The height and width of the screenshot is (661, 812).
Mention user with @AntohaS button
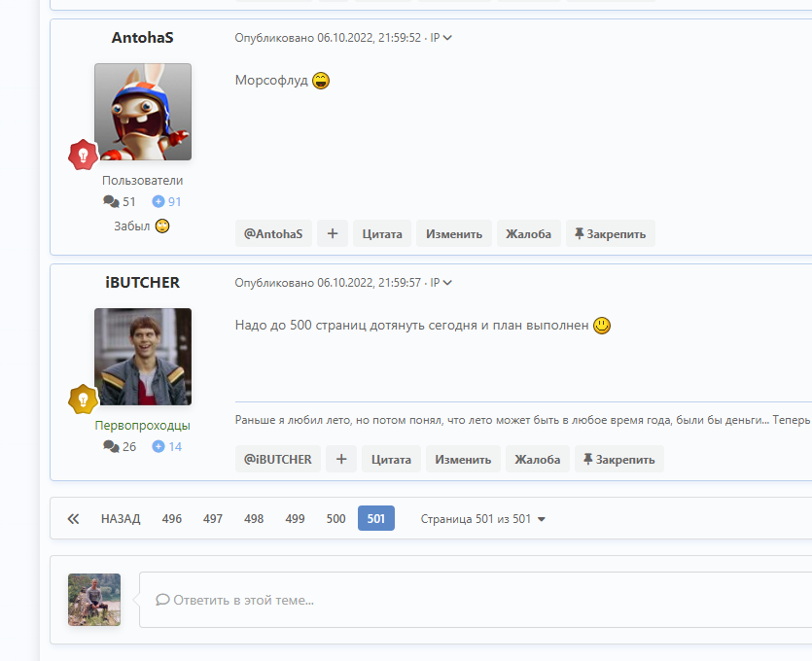pos(273,233)
